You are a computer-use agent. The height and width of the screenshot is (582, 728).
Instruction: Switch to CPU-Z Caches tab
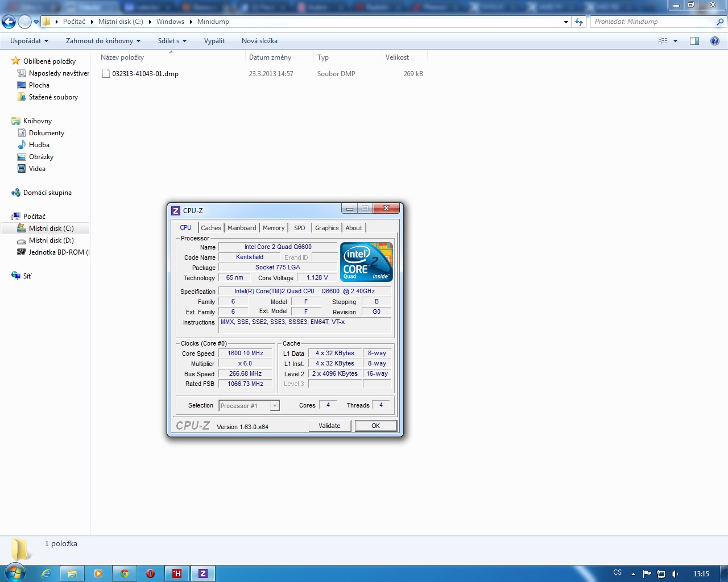point(210,228)
